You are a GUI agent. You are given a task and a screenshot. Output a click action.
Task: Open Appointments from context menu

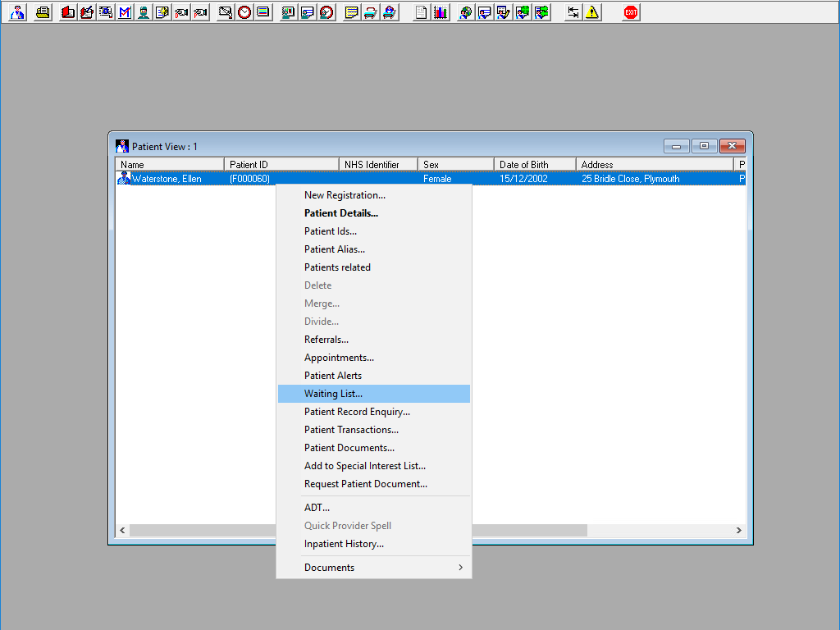click(x=374, y=358)
